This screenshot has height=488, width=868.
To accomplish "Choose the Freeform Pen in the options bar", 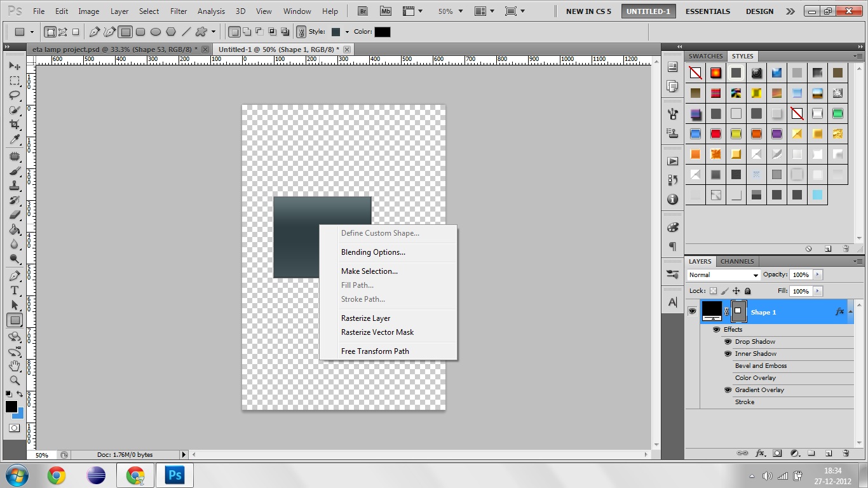I will click(x=109, y=32).
